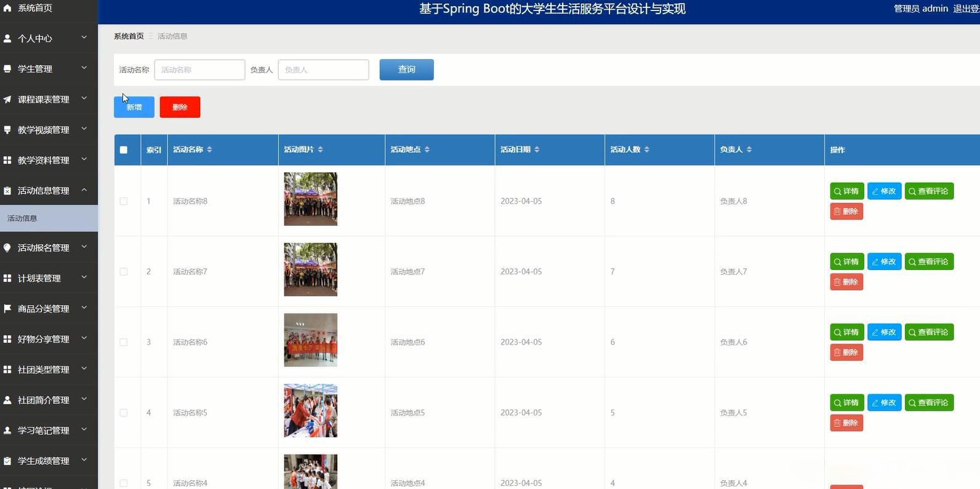The height and width of the screenshot is (489, 980).
Task: View 详情 for 活动名称5 row
Action: click(x=847, y=403)
